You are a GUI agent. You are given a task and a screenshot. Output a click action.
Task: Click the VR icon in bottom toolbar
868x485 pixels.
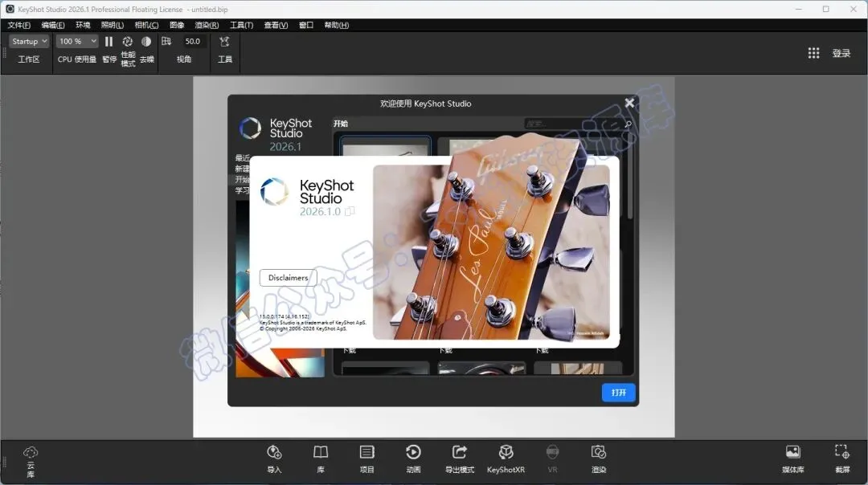click(552, 452)
